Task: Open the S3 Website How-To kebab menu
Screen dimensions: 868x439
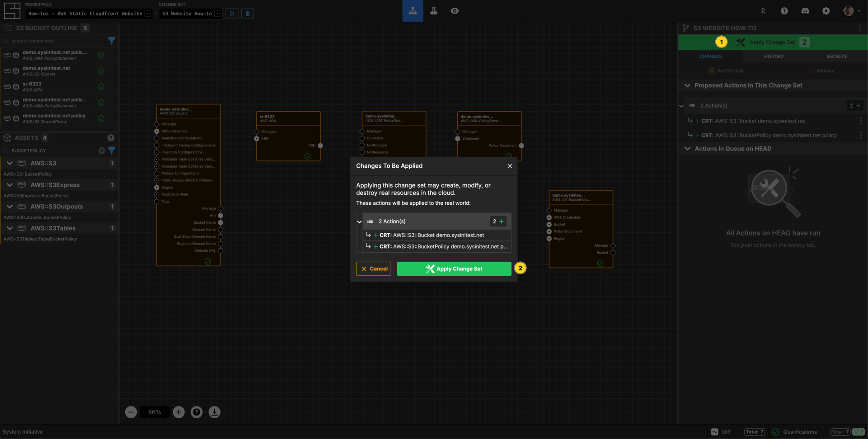Action: coord(860,28)
